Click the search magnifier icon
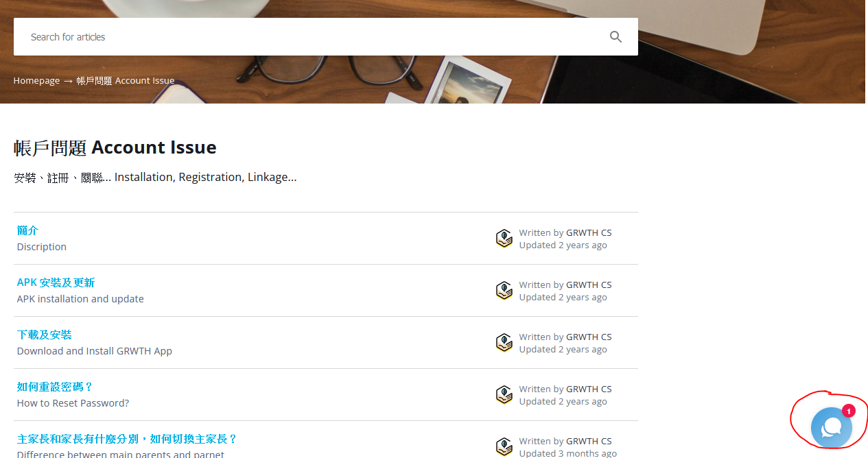 615,37
